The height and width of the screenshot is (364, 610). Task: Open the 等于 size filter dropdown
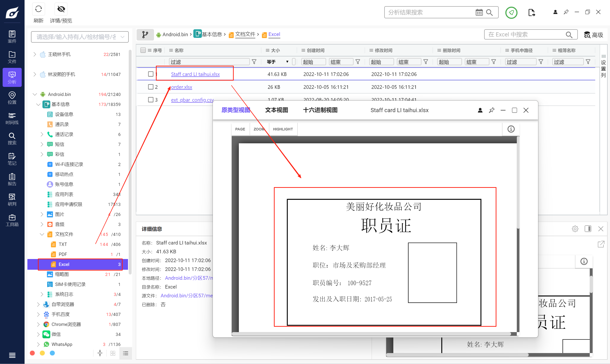coord(277,62)
